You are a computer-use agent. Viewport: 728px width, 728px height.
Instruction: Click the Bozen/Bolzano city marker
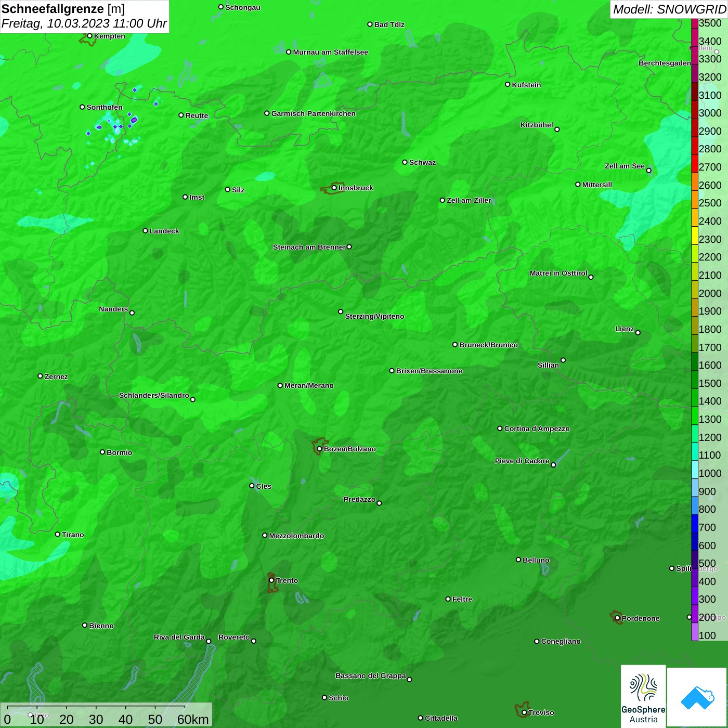[x=319, y=449]
